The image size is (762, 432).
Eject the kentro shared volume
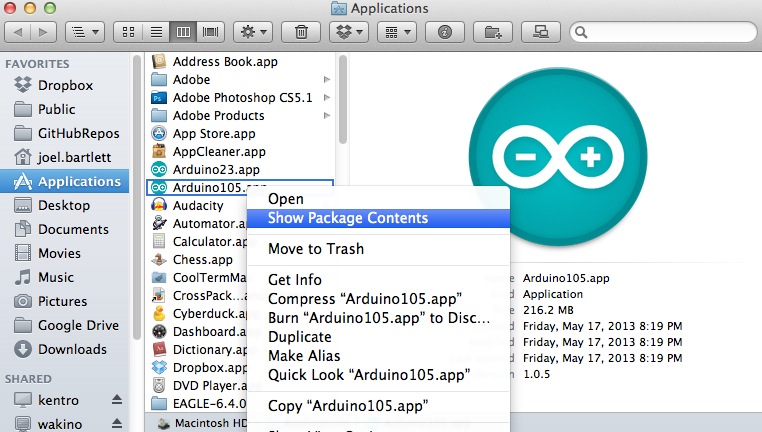(117, 400)
